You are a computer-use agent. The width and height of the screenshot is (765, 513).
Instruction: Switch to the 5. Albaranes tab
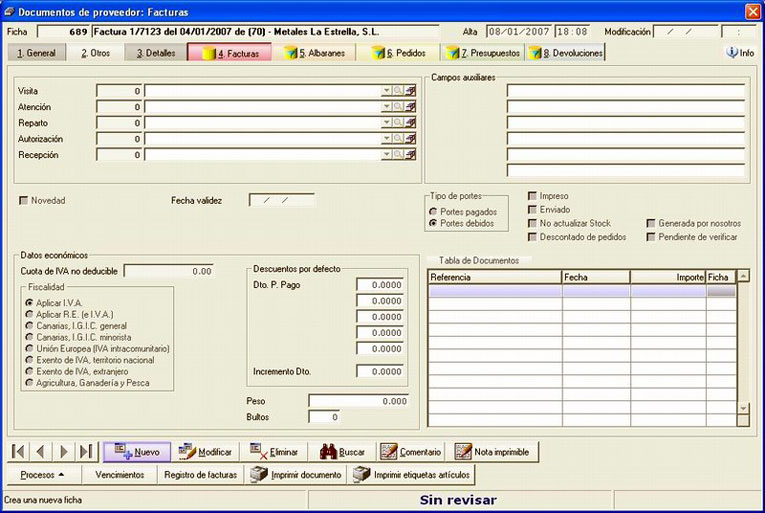click(314, 53)
